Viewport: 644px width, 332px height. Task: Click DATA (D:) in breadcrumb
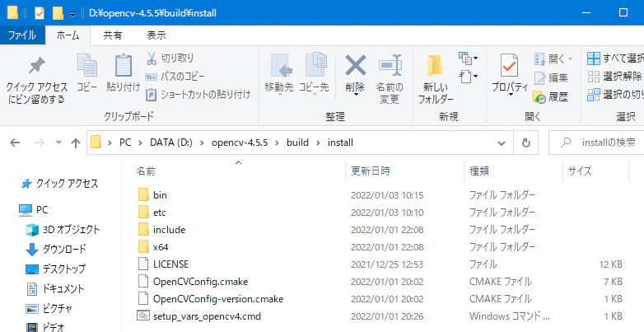pos(171,143)
